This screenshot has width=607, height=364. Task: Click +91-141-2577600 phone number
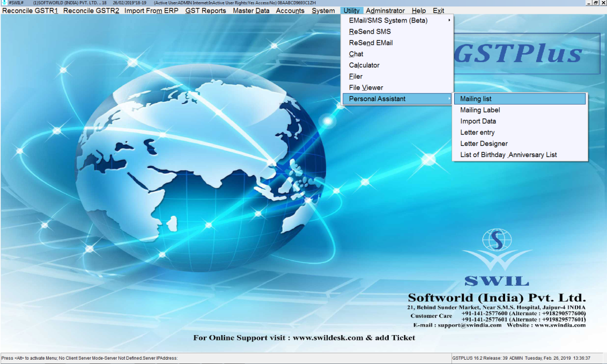pyautogui.click(x=484, y=313)
